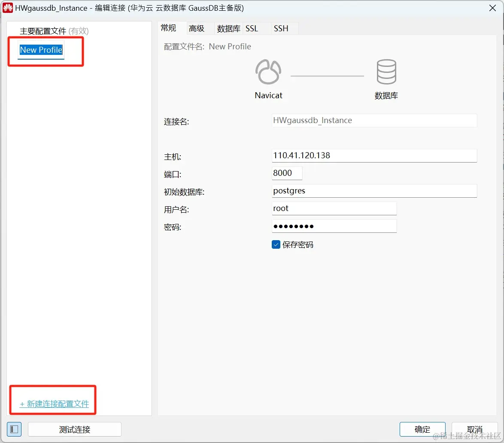Close the edit connection dialog
Viewport: 504px width, 443px height.
pyautogui.click(x=492, y=8)
